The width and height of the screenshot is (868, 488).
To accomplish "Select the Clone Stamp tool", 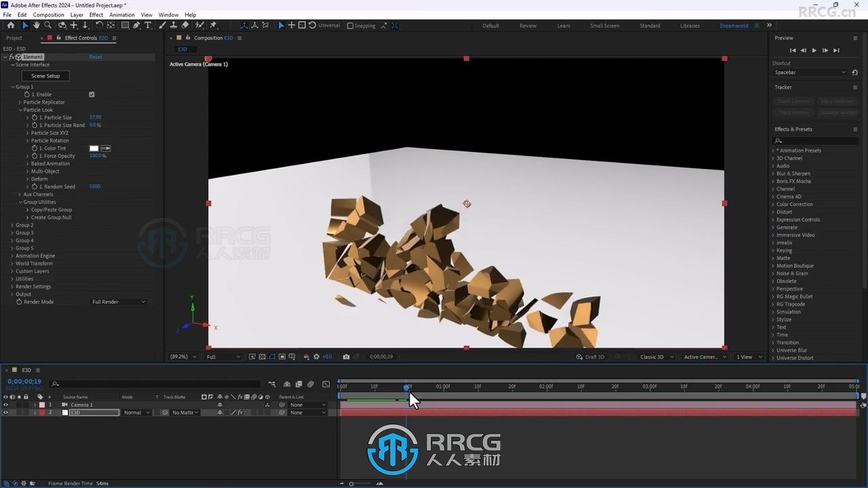I will (173, 25).
